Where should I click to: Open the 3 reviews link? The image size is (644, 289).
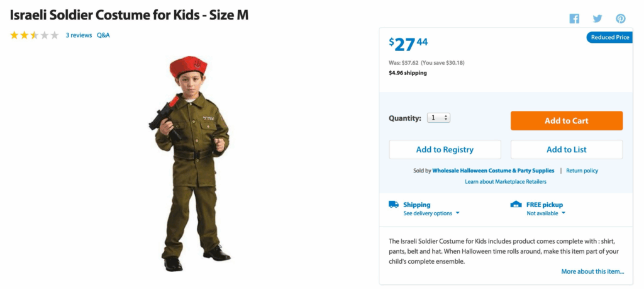pos(79,35)
